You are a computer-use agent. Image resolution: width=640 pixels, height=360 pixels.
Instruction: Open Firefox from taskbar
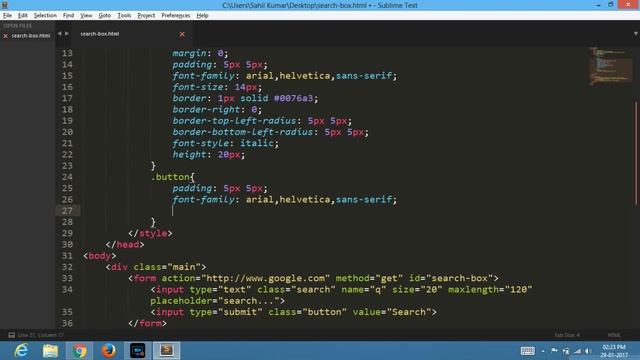pyautogui.click(x=108, y=351)
